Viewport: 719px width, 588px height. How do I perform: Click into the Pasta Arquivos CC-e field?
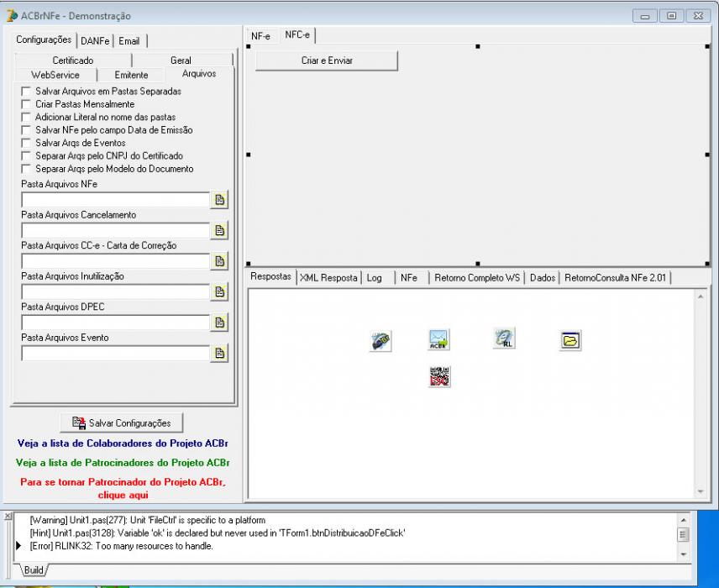tap(116, 261)
